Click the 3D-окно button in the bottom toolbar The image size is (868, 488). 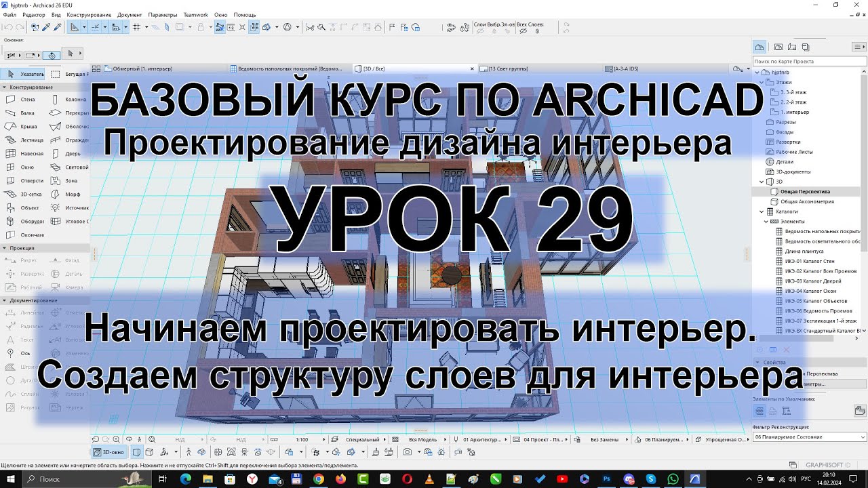pyautogui.click(x=109, y=452)
